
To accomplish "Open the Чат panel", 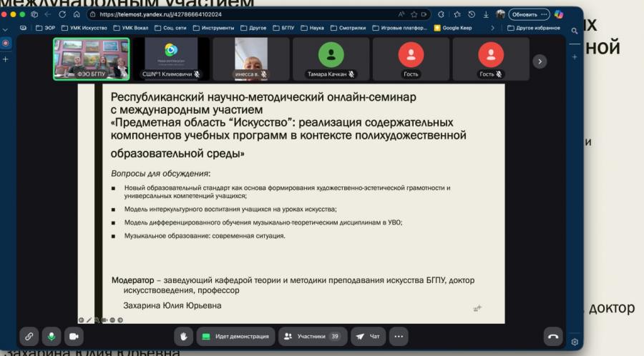I will tap(368, 336).
